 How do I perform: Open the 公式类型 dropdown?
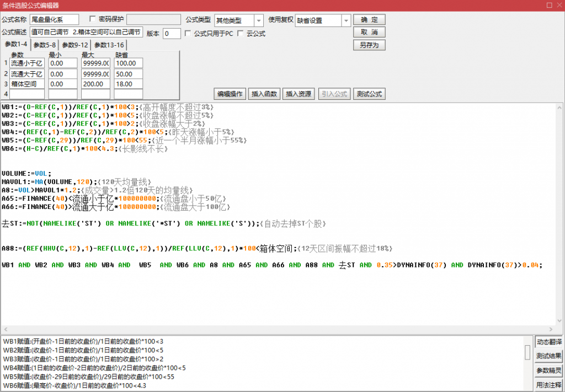(x=259, y=20)
